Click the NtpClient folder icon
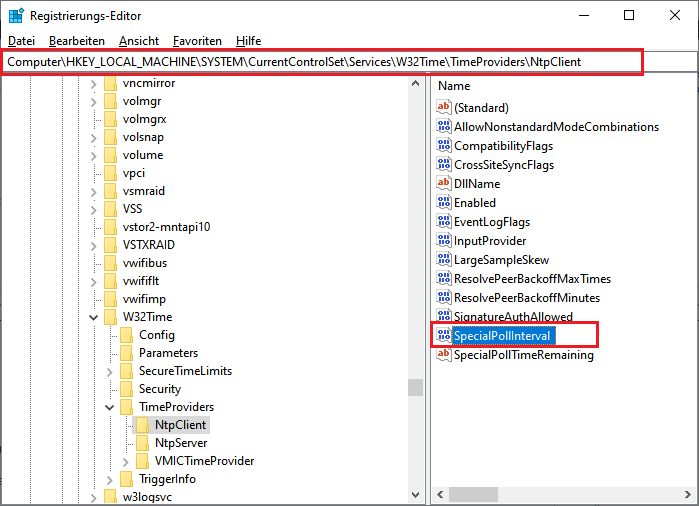The width and height of the screenshot is (699, 506). [142, 426]
